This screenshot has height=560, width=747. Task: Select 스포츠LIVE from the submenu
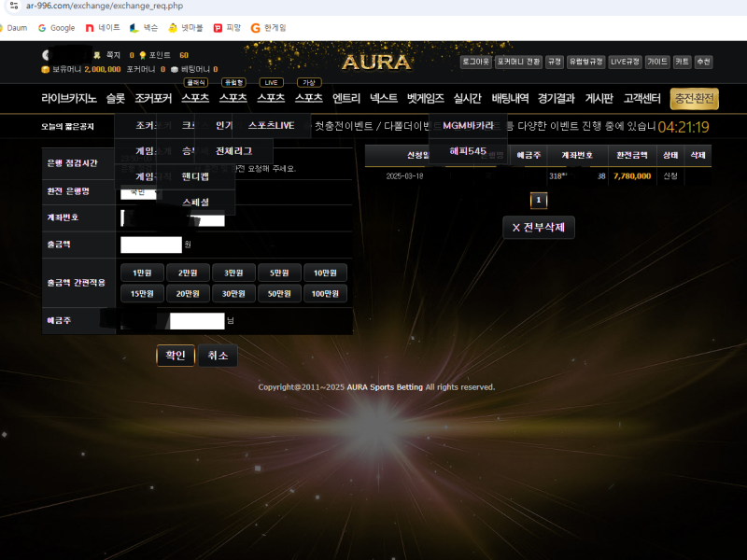click(271, 125)
